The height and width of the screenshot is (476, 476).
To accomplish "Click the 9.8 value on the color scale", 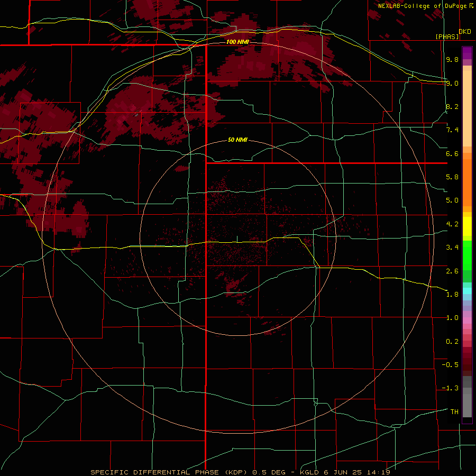I will point(452,59).
